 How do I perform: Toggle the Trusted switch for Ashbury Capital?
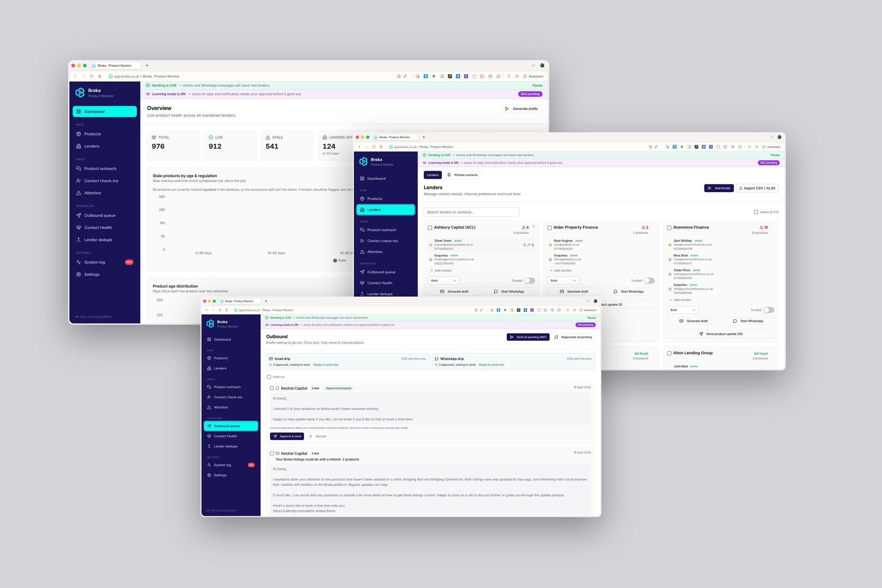tap(530, 281)
